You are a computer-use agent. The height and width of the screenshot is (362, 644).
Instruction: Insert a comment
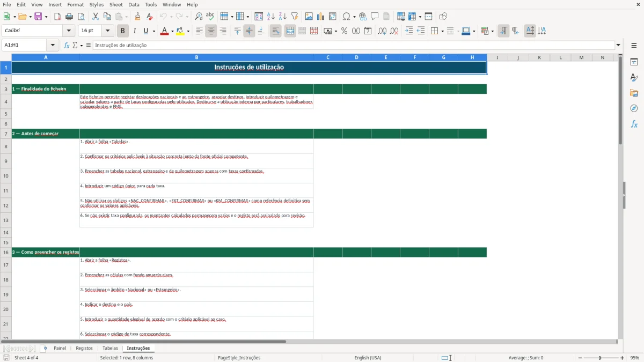click(x=375, y=17)
